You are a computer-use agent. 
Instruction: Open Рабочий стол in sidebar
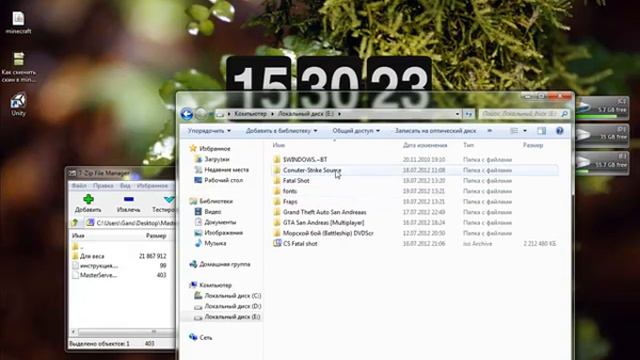click(224, 180)
